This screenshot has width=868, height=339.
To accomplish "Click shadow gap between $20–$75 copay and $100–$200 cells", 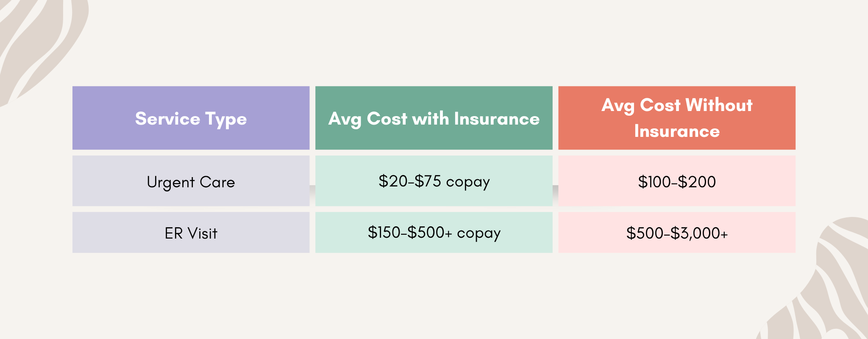I will 556,194.
